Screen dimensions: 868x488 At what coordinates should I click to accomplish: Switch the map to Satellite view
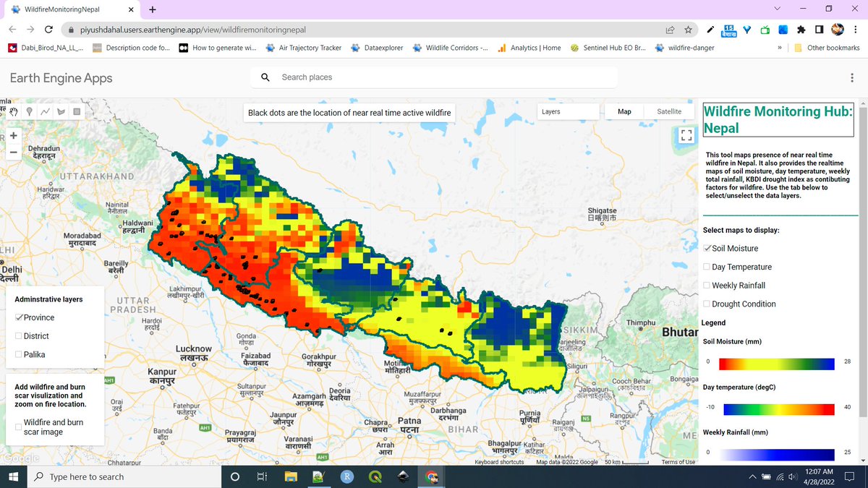click(667, 111)
